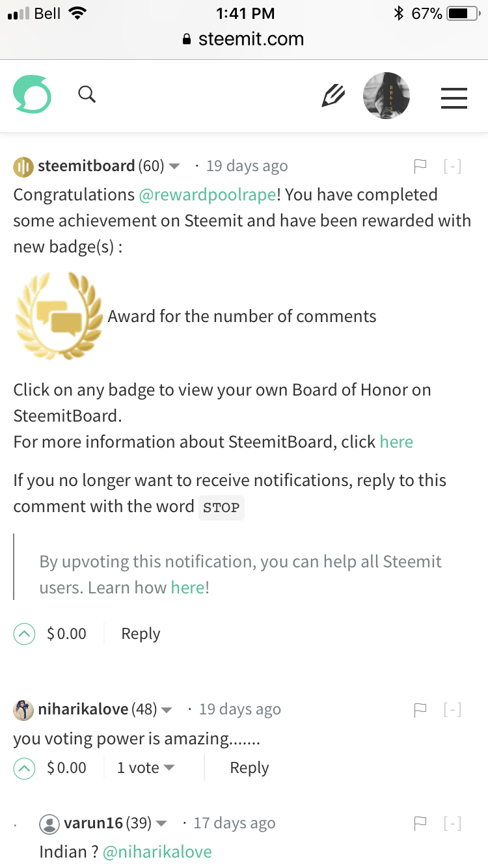Flag niharikalove's comment

click(420, 710)
